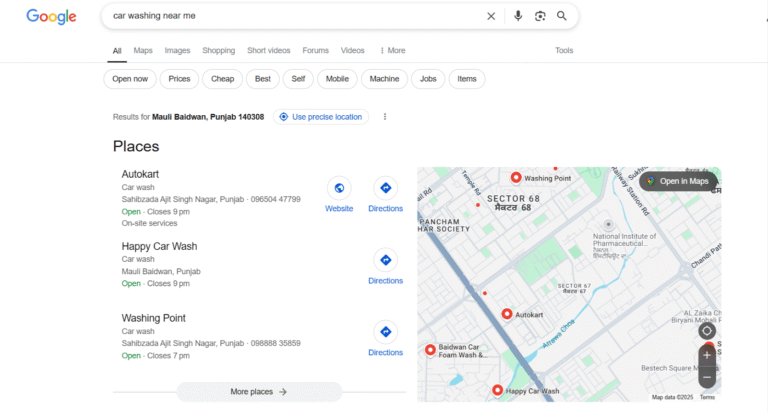Image resolution: width=768 pixels, height=412 pixels.
Task: Click 'Mauli Baidwan, Punjab' address text
Action: point(161,271)
